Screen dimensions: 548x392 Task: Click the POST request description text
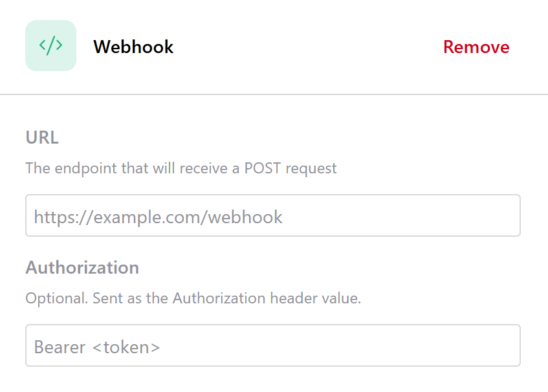181,168
